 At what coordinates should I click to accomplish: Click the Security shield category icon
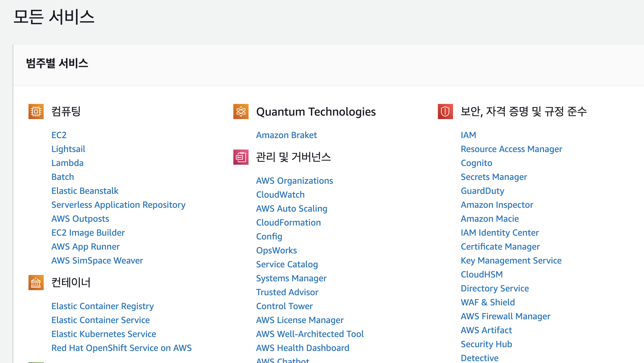pyautogui.click(x=445, y=111)
